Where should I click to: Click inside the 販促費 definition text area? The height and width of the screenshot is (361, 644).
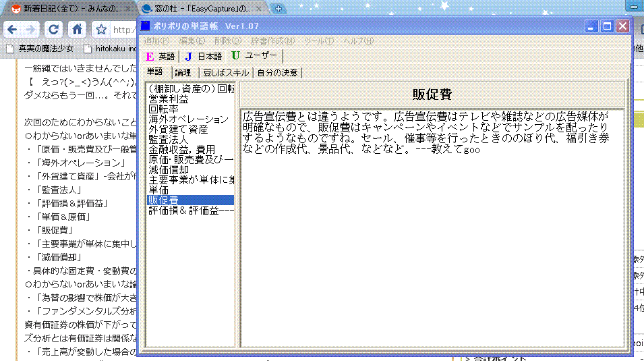pyautogui.click(x=432, y=236)
